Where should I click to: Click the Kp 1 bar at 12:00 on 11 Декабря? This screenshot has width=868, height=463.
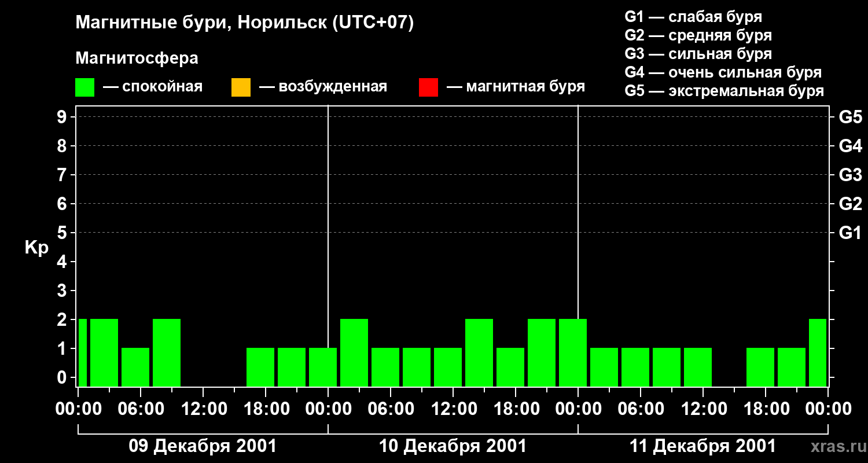[x=698, y=367]
